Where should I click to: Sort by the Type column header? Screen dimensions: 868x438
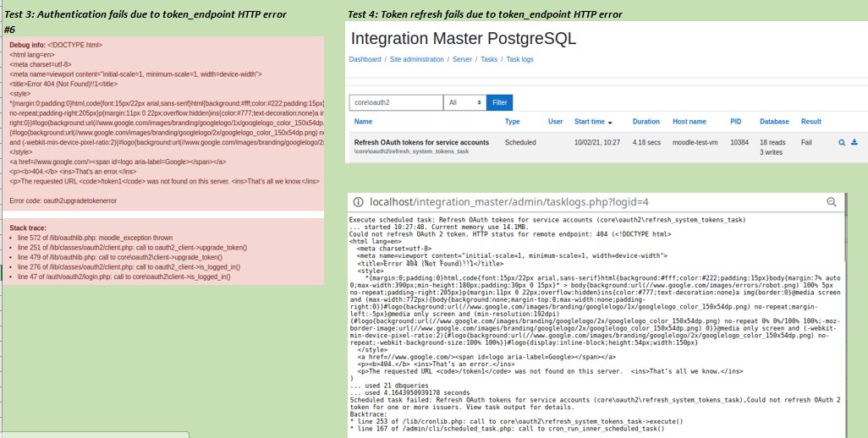coord(512,122)
